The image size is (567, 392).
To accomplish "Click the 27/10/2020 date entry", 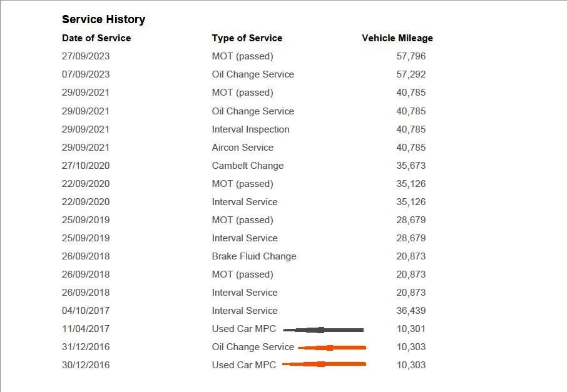I will (86, 166).
